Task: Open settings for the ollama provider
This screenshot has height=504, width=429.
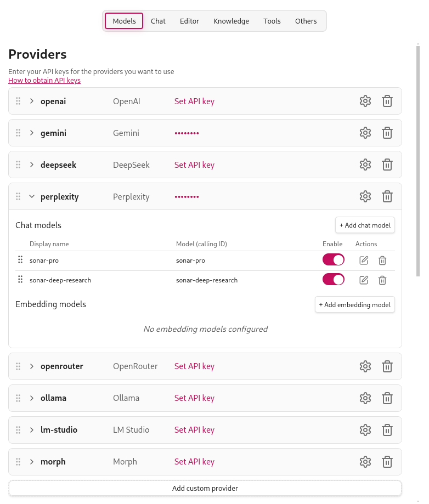Action: pyautogui.click(x=365, y=398)
